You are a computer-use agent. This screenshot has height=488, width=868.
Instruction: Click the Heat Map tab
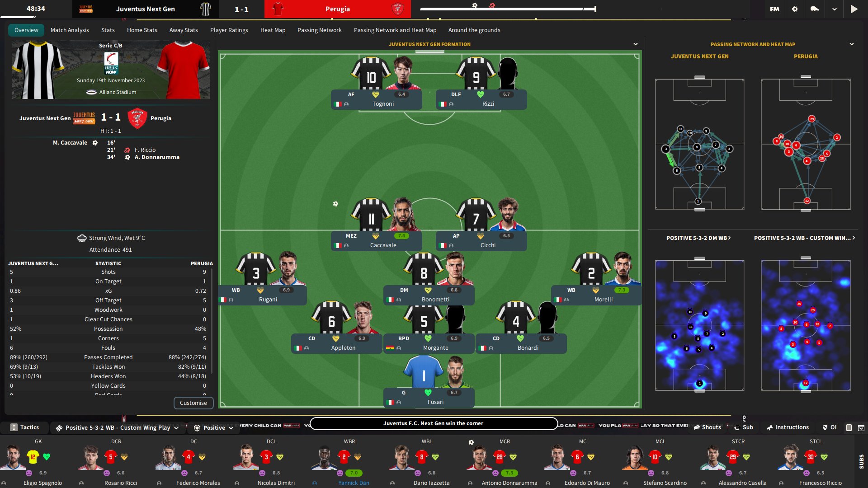coord(273,30)
